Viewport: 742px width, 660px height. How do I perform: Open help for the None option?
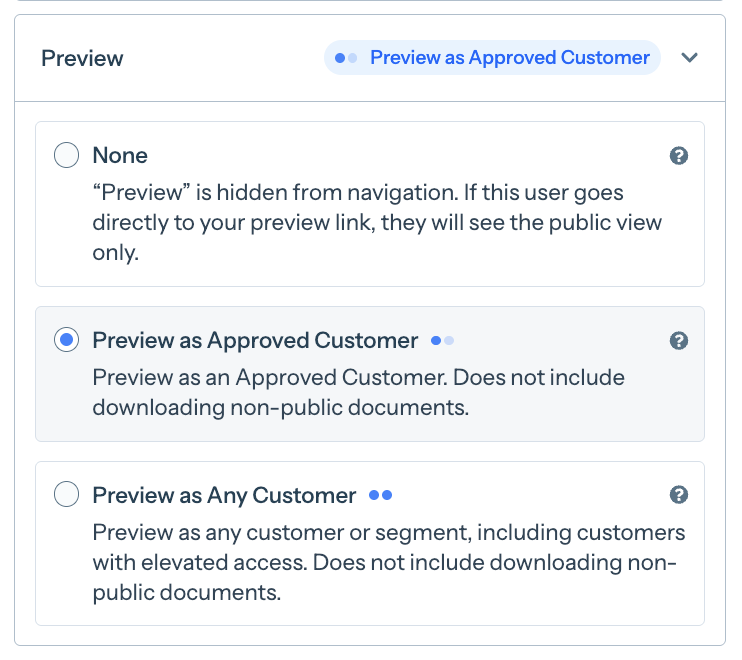679,156
